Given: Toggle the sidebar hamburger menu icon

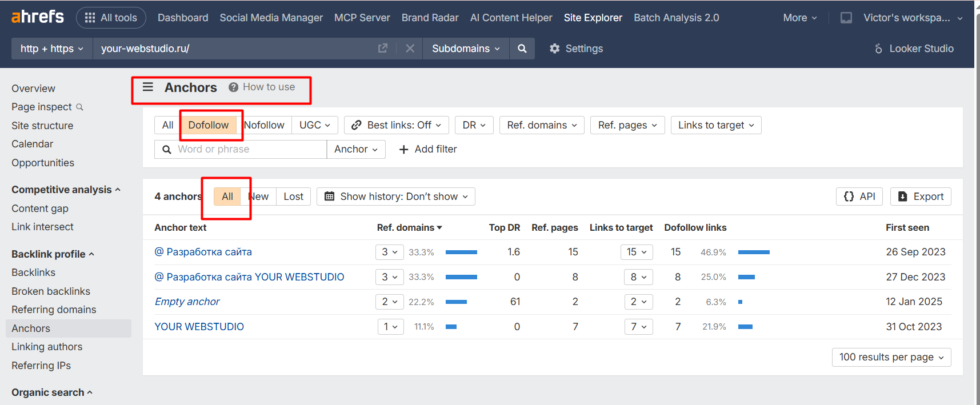Looking at the screenshot, I should [148, 87].
